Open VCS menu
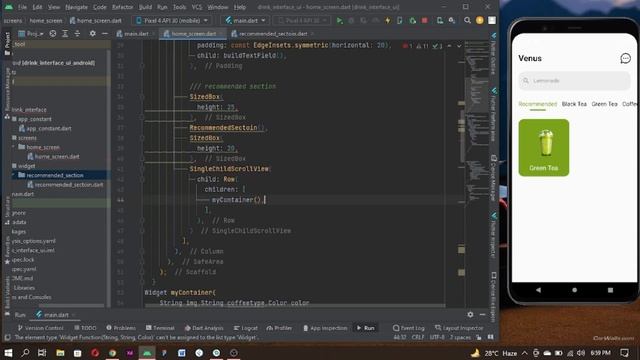Viewport: 640px width, 360px height. click(x=197, y=7)
